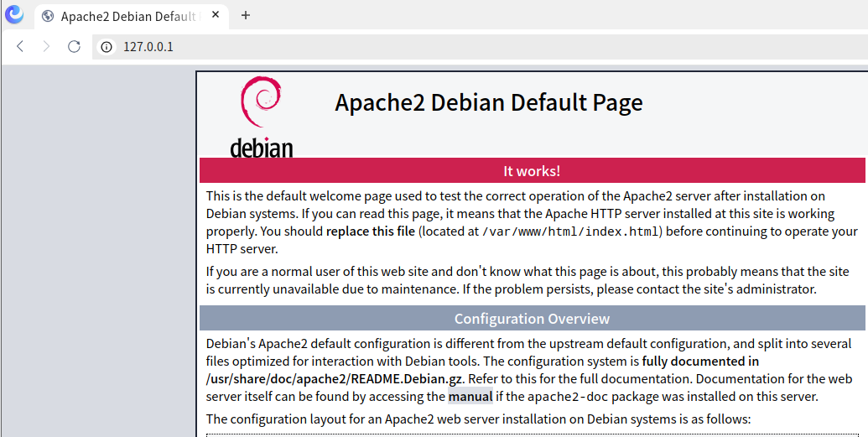View site information icon in address bar
The width and height of the screenshot is (868, 437).
[x=107, y=46]
